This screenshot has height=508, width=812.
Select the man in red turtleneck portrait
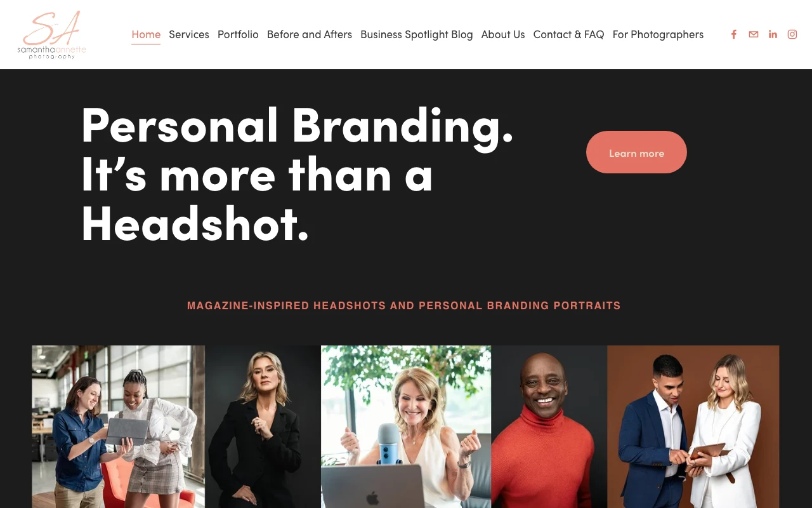pyautogui.click(x=549, y=427)
